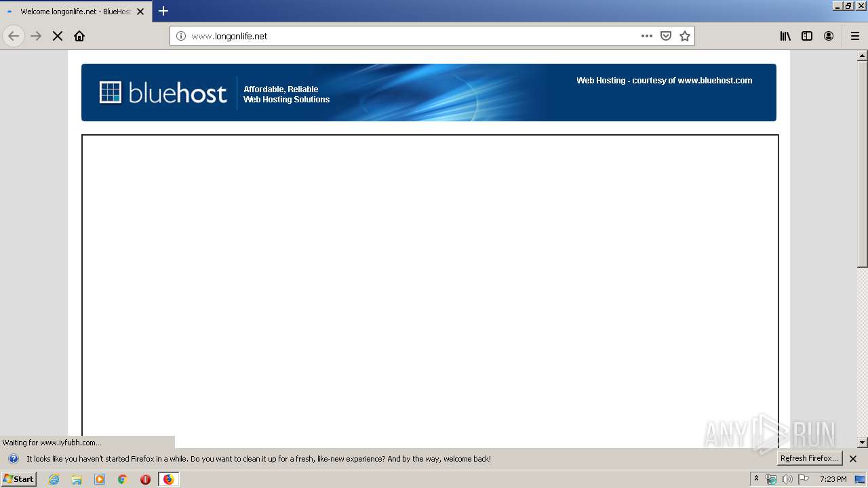Dismiss the Firefox refresh notification bar
The image size is (868, 488).
[x=853, y=459]
